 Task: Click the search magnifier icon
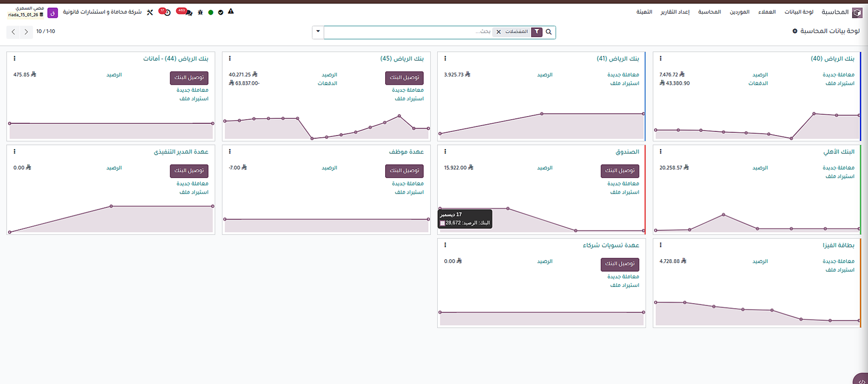(x=548, y=32)
